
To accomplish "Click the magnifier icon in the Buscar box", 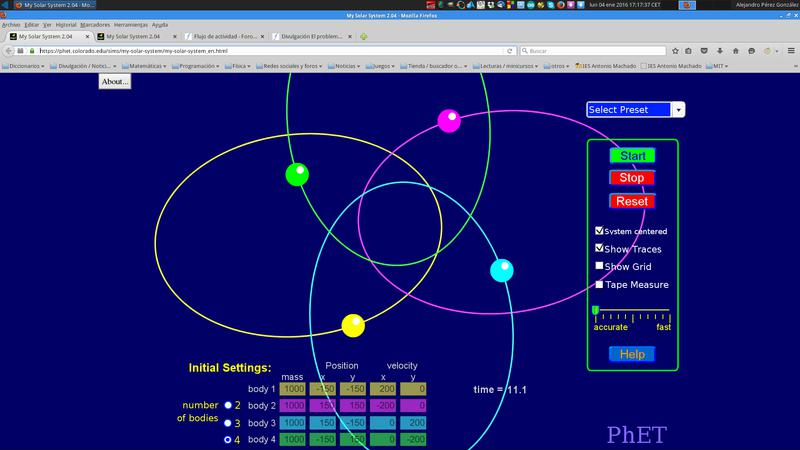I will pos(523,50).
